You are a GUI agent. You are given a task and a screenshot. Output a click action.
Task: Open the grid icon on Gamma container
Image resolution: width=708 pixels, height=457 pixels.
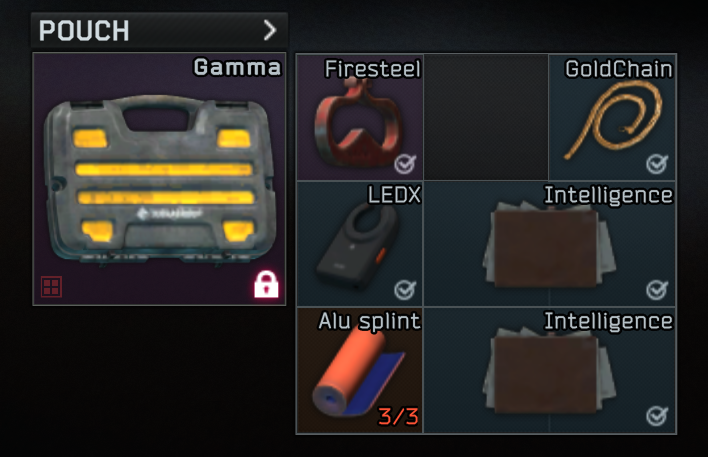tap(51, 287)
